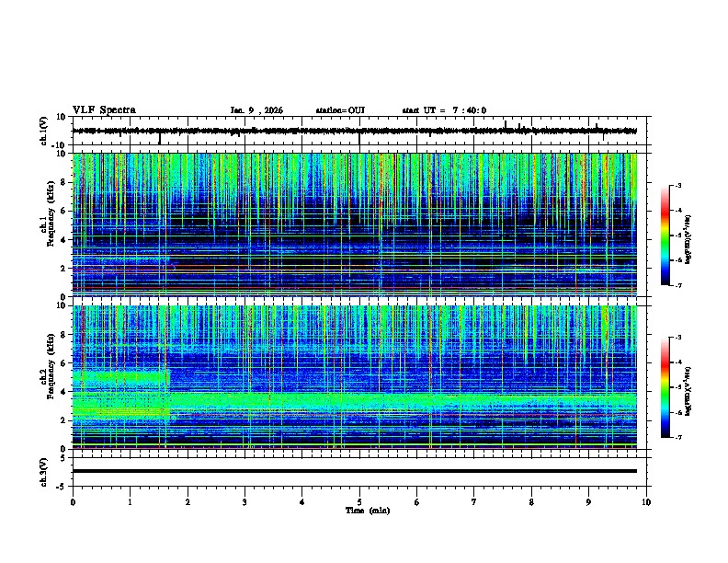The height and width of the screenshot is (563, 728).
Task: Click the "start UT = 7:40:0" header text
Action: pyautogui.click(x=444, y=110)
